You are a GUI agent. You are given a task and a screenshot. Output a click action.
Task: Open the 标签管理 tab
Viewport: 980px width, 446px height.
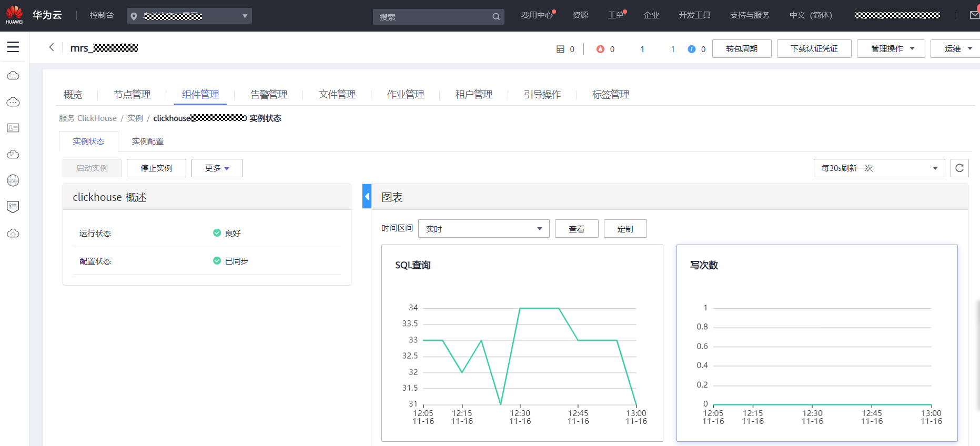[x=611, y=95]
